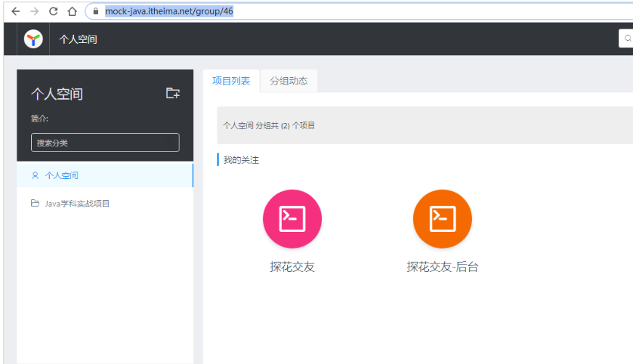Click the person icon beside 个人空间

click(x=35, y=175)
